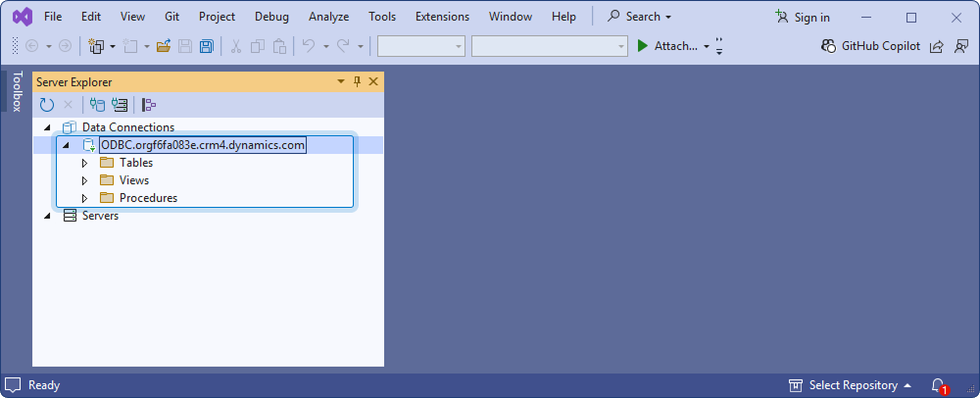This screenshot has height=398, width=980.
Task: Collapse the Data Connections node
Action: pyautogui.click(x=47, y=127)
